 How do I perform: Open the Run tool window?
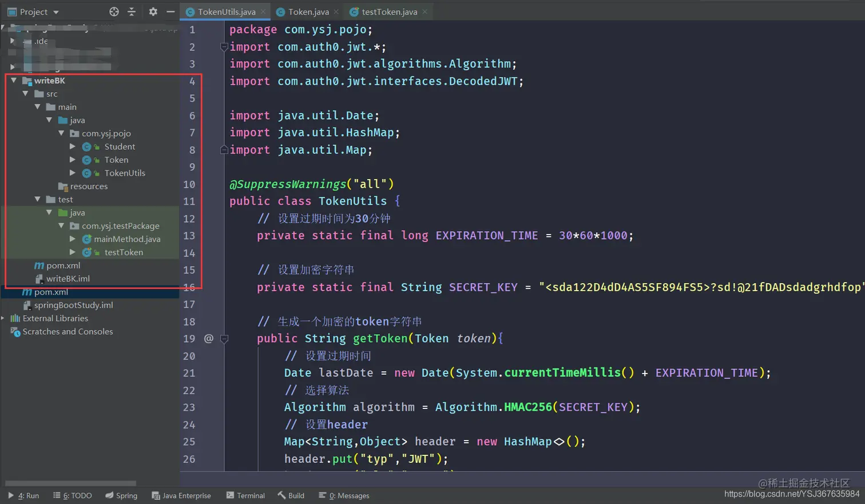point(23,495)
